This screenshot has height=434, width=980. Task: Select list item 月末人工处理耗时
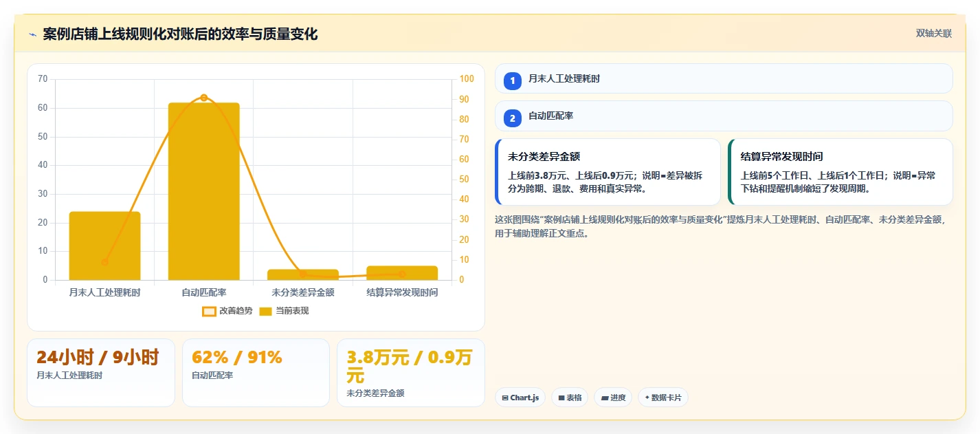tap(724, 78)
